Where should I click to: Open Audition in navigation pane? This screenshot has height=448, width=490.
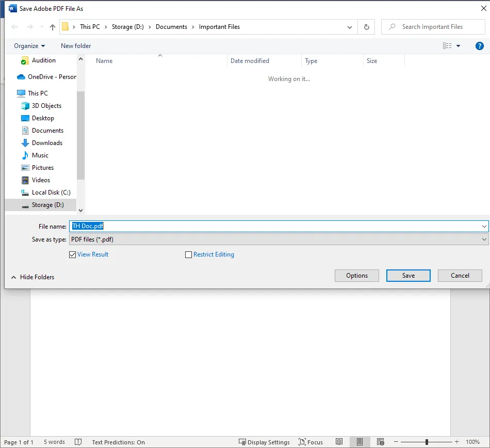[x=38, y=60]
